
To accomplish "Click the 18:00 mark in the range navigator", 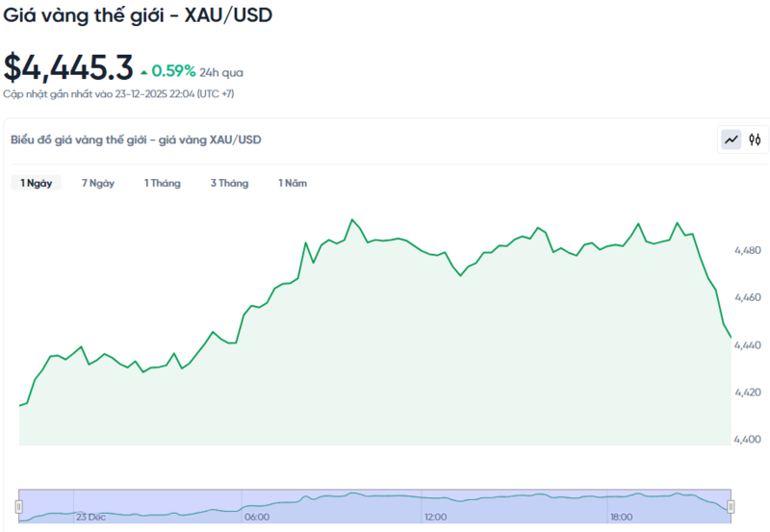I will [621, 517].
